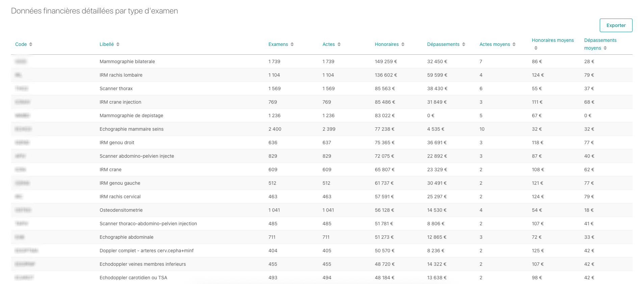Image resolution: width=644 pixels, height=284 pixels.
Task: Click the sort arrows next to Code
Action: [31, 44]
